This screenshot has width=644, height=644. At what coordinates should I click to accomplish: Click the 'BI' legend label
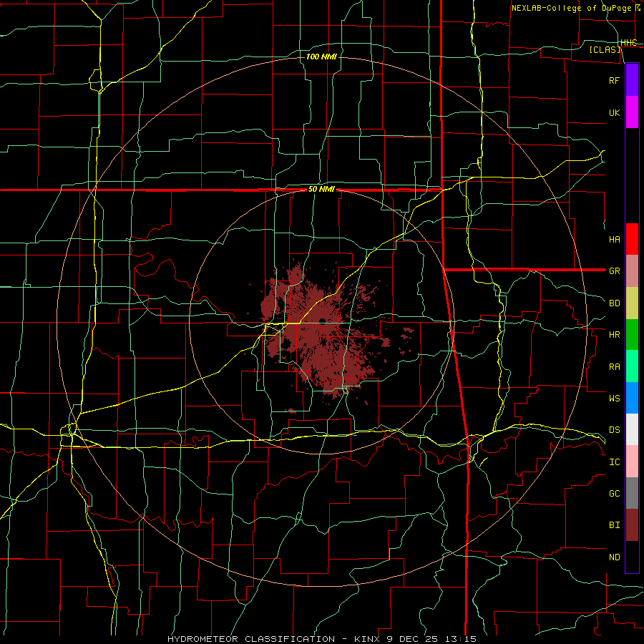[x=614, y=525]
